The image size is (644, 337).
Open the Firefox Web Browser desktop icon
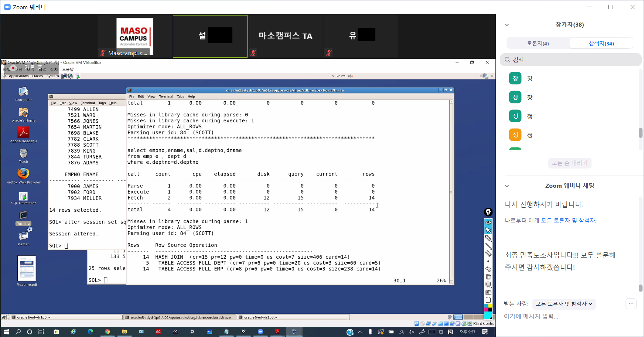point(23,174)
